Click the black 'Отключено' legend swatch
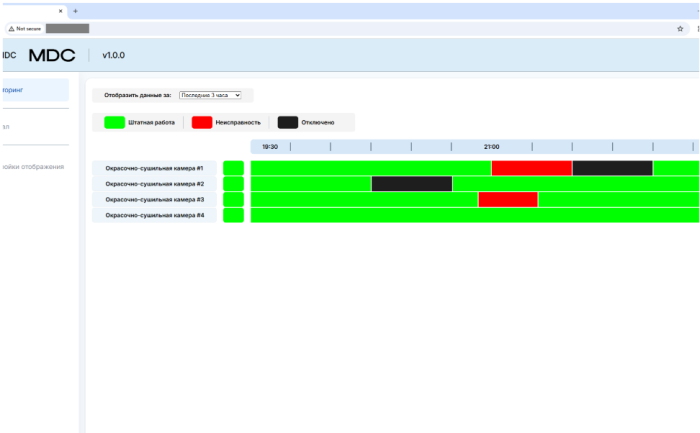The height and width of the screenshot is (433, 700). tap(288, 122)
